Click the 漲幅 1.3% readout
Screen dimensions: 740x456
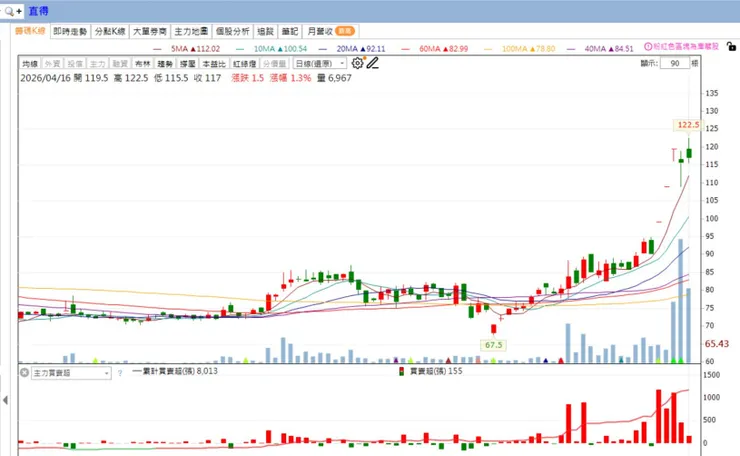[x=290, y=78]
